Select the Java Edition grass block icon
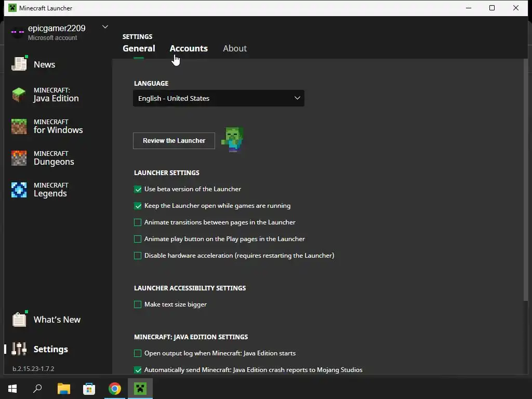Viewport: 532px width, 399px height. point(19,95)
